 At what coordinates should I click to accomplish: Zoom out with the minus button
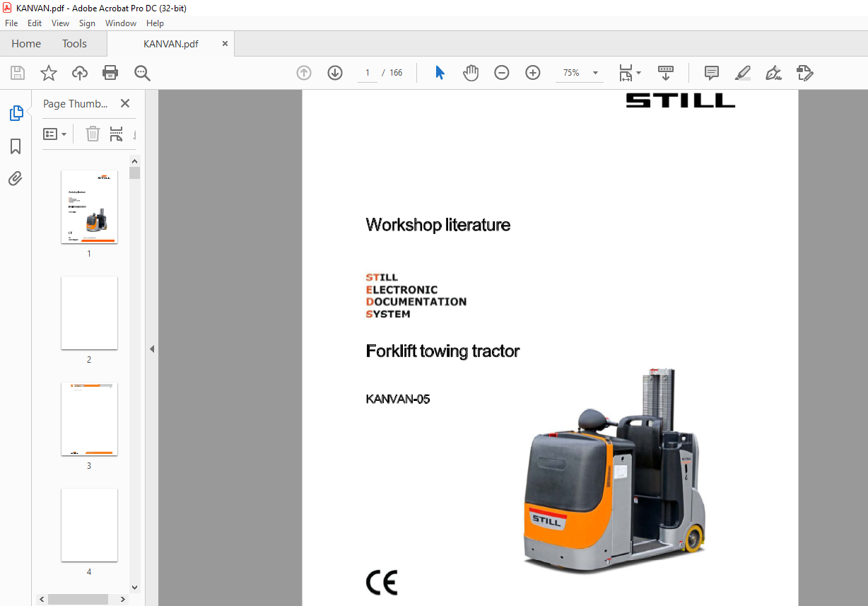pos(502,73)
